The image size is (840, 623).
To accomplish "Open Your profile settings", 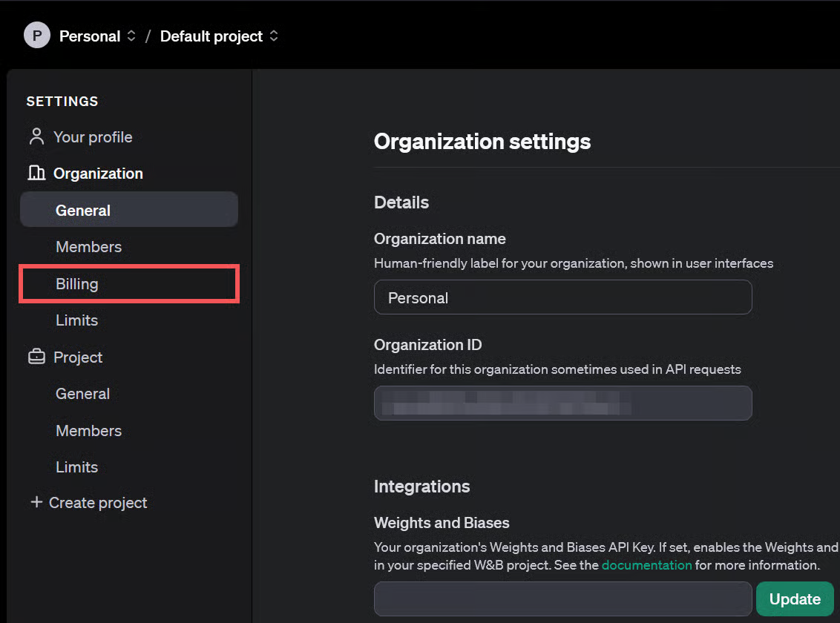I will (93, 137).
